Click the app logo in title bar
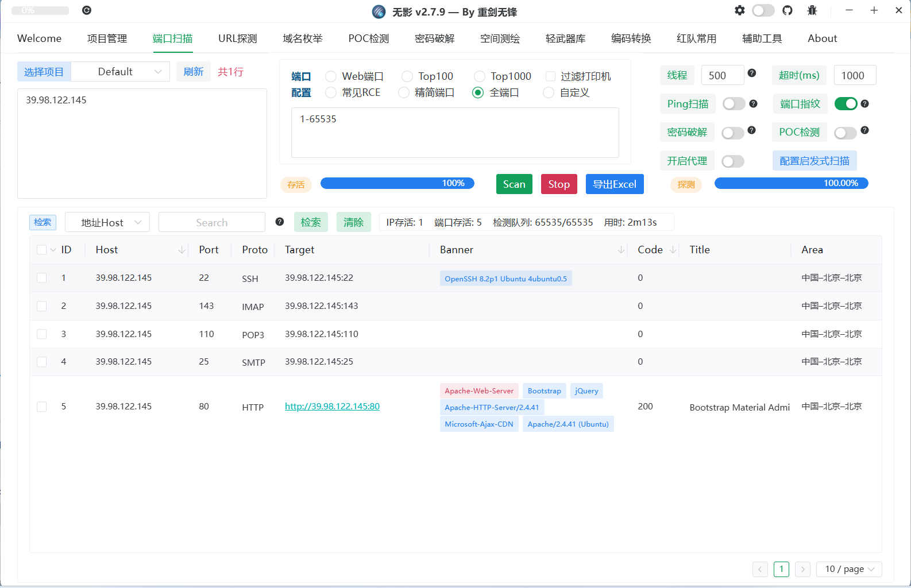The image size is (911, 588). pos(379,11)
